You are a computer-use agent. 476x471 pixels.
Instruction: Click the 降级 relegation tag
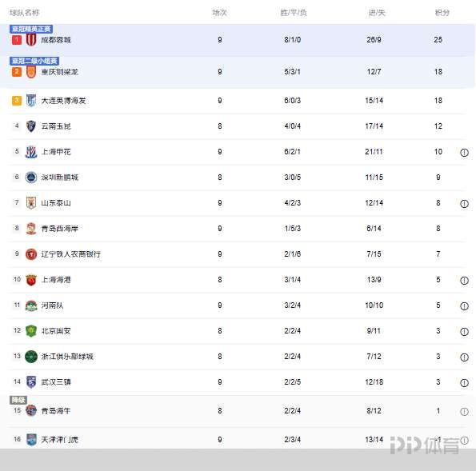pyautogui.click(x=18, y=400)
